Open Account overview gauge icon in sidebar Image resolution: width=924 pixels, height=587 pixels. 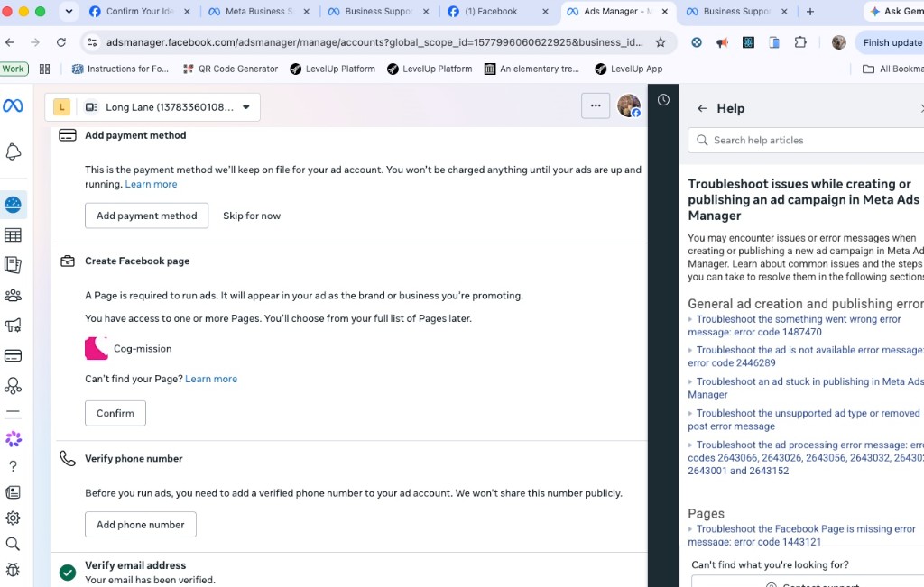tap(13, 205)
